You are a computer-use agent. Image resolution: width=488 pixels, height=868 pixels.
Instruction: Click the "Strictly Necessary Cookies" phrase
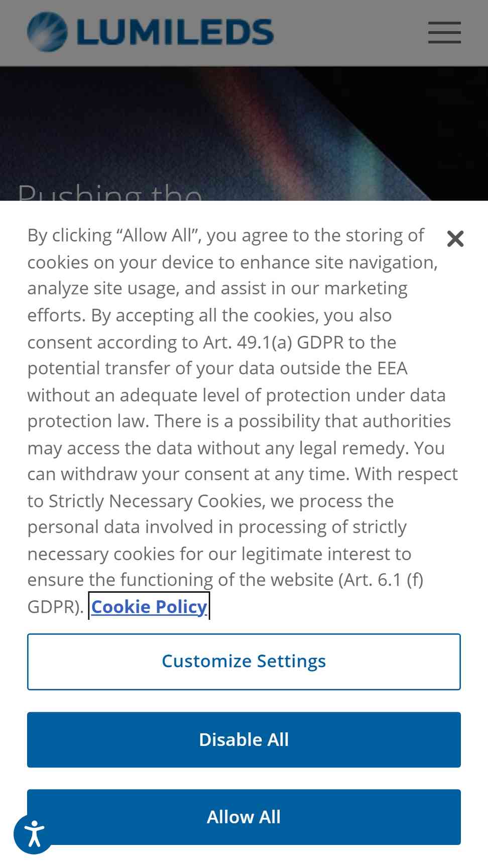157,501
